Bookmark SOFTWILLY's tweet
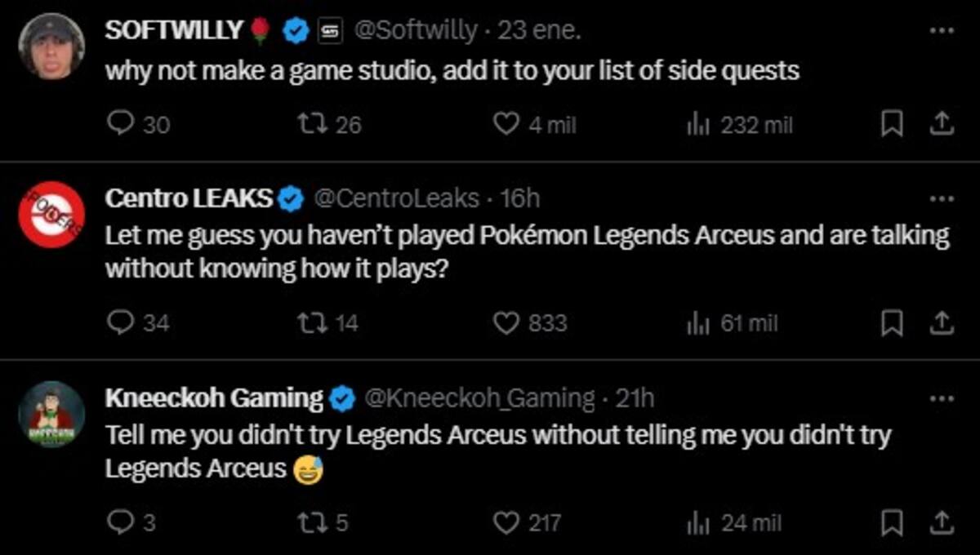Viewport: 980px width, 555px height. click(893, 124)
